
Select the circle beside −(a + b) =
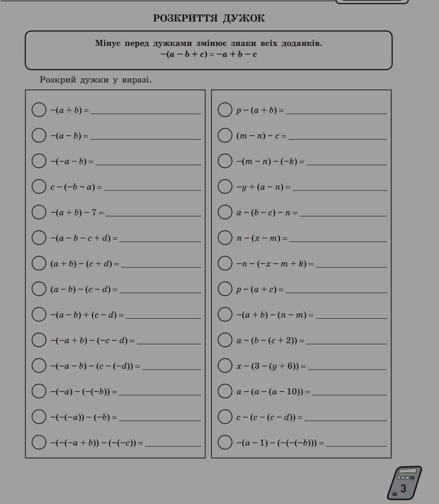coord(39,110)
